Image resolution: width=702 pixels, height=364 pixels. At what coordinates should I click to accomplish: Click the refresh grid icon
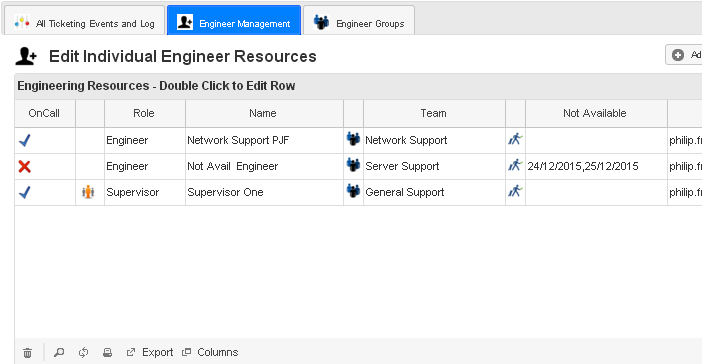coord(83,352)
